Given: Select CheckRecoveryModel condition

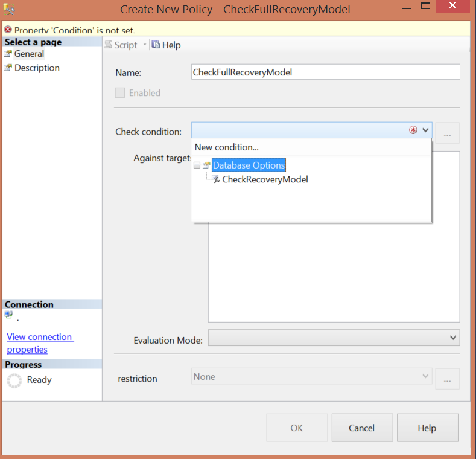Looking at the screenshot, I should tap(265, 179).
